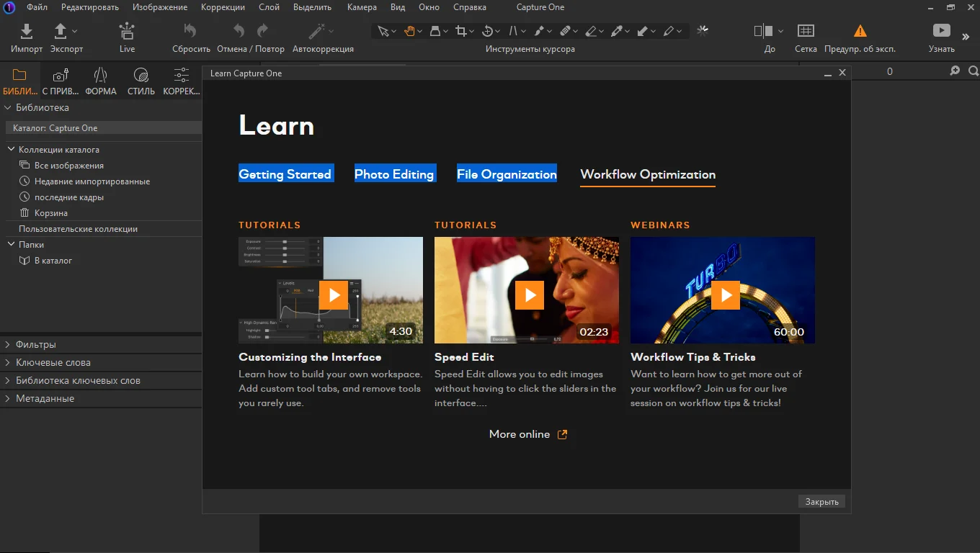The height and width of the screenshot is (553, 980).
Task: Select the Crop tool
Action: [461, 31]
